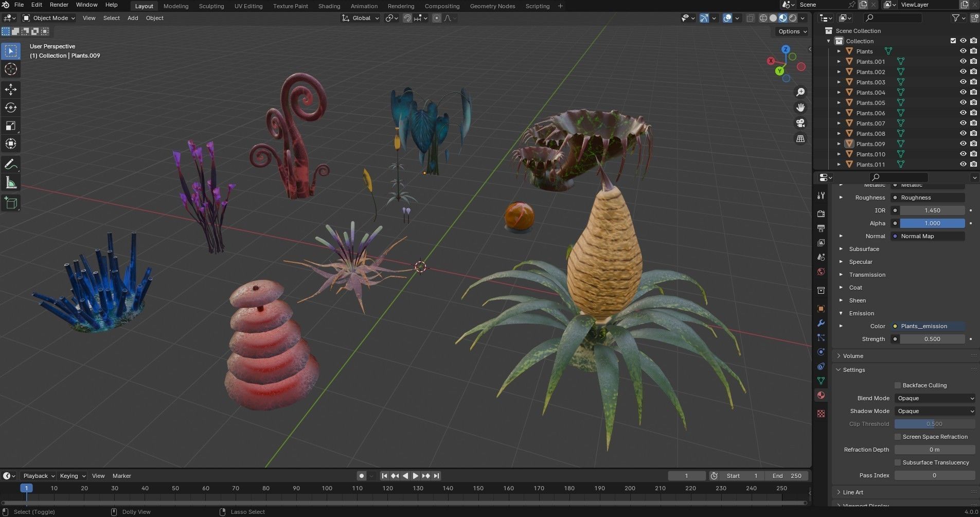Select the Cursor tool in the toolbar
This screenshot has width=980, height=517.
click(x=11, y=69)
